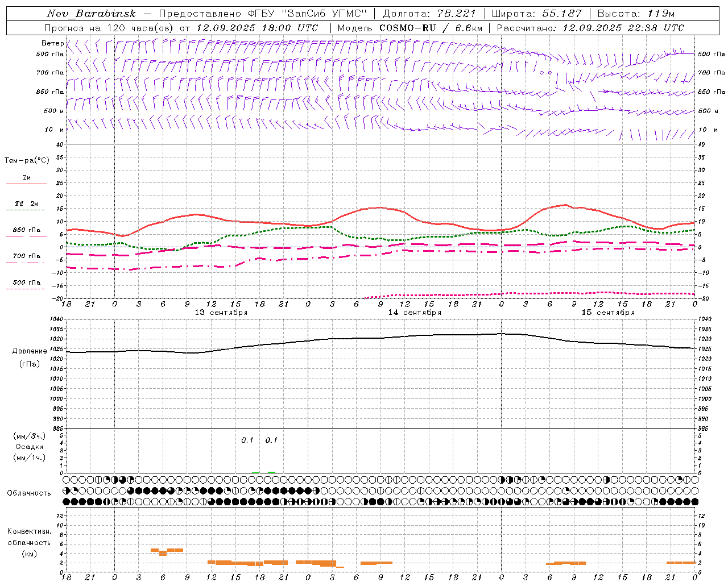Click the 'Высота: 119м' header field
728x582 pixels.
[636, 14]
